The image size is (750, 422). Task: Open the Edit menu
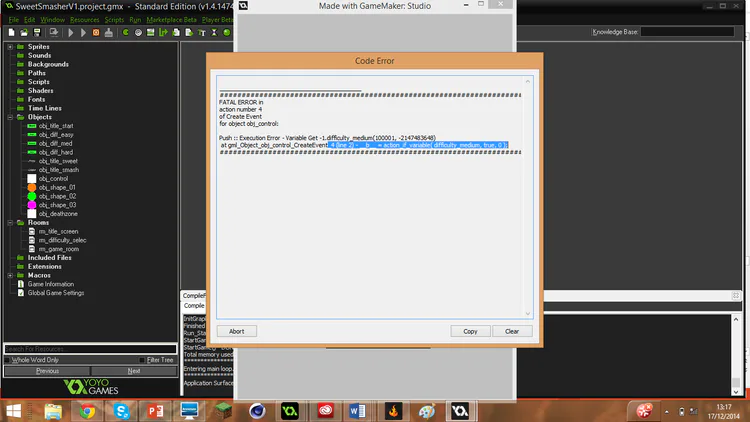[30, 20]
